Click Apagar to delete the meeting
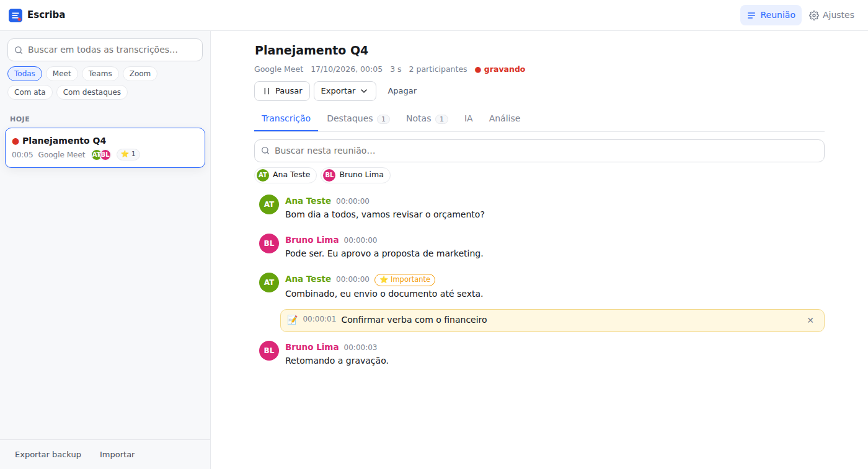The height and width of the screenshot is (469, 868). (x=402, y=91)
